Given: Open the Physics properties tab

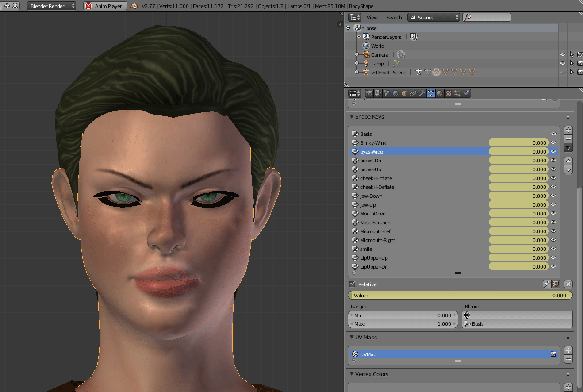Looking at the screenshot, I should pos(467,93).
